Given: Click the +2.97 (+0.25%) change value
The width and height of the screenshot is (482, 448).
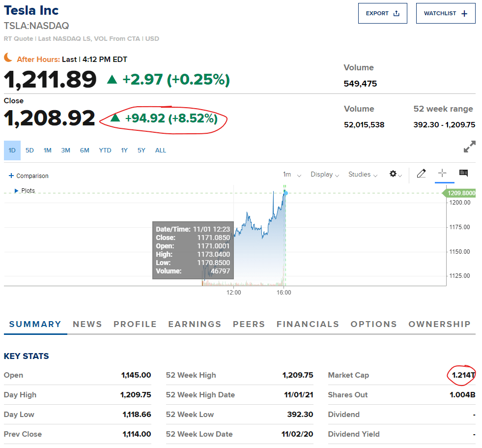Looking at the screenshot, I should coord(176,80).
